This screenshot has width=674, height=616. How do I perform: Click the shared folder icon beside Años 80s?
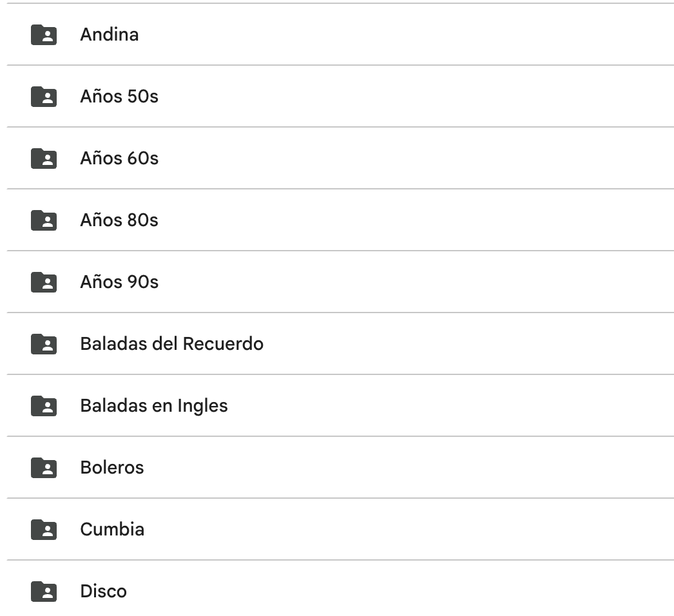coord(43,220)
